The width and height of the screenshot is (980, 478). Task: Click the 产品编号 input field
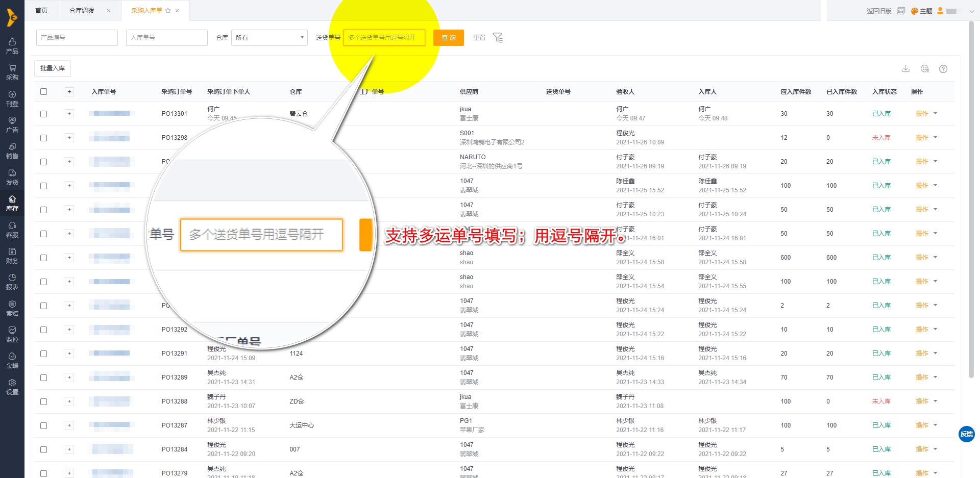(x=77, y=38)
